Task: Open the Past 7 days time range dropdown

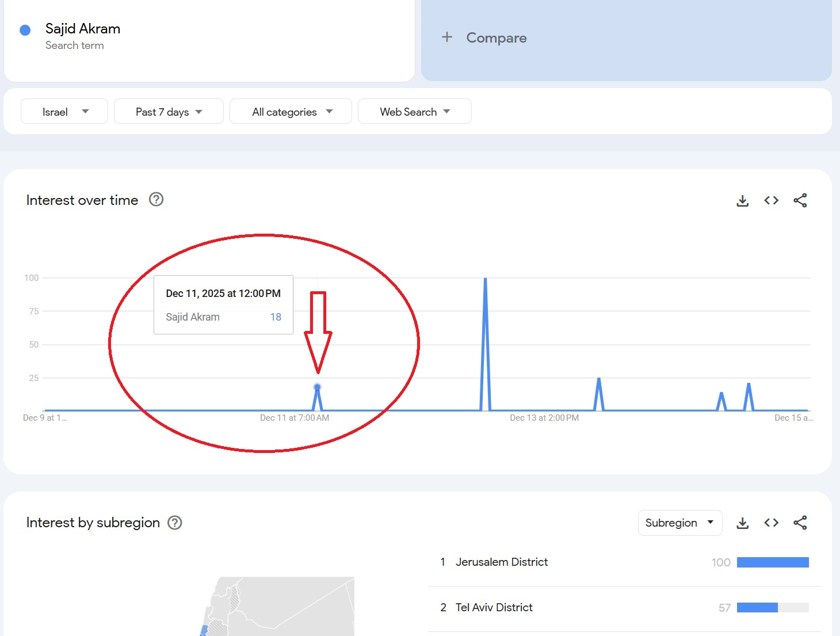Action: point(169,111)
